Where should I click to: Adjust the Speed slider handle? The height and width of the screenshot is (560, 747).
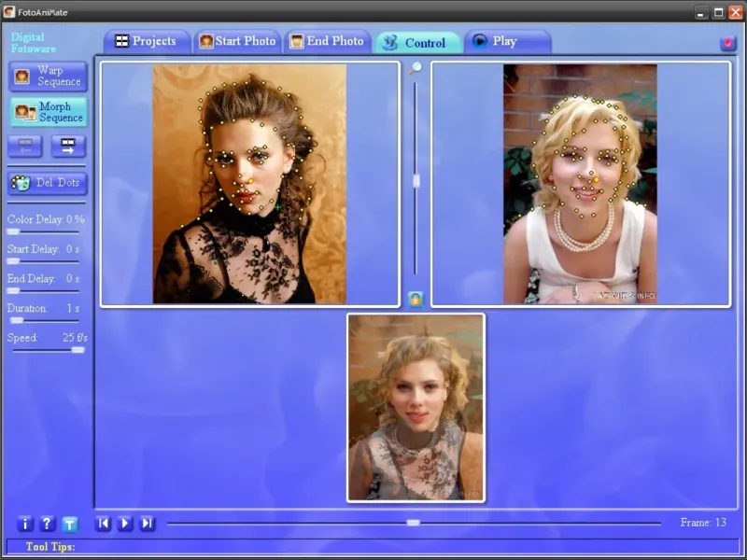78,350
